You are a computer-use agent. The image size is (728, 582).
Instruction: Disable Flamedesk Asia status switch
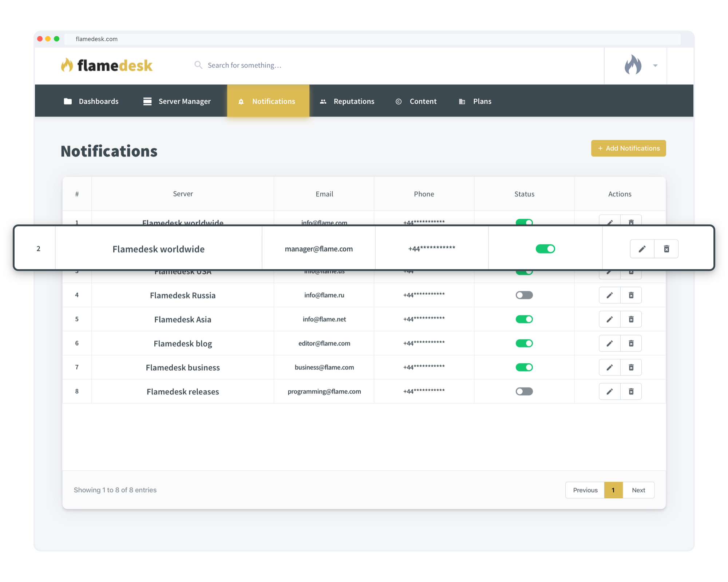pos(524,319)
